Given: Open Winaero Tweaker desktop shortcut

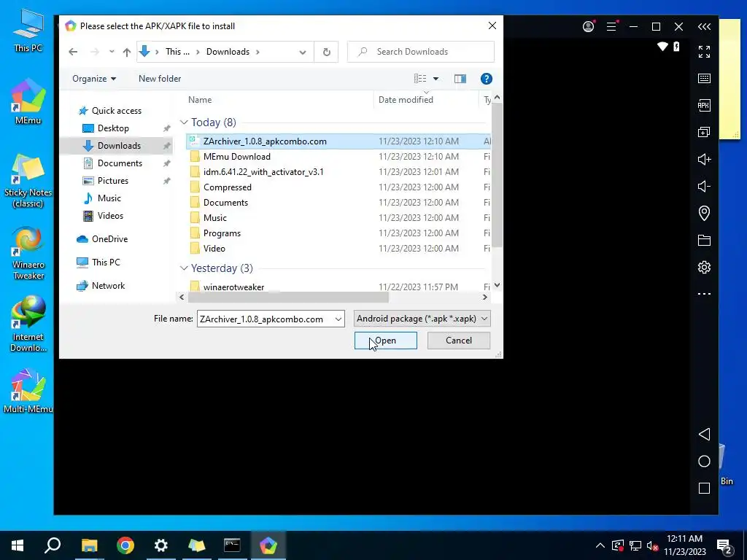Looking at the screenshot, I should 28,254.
